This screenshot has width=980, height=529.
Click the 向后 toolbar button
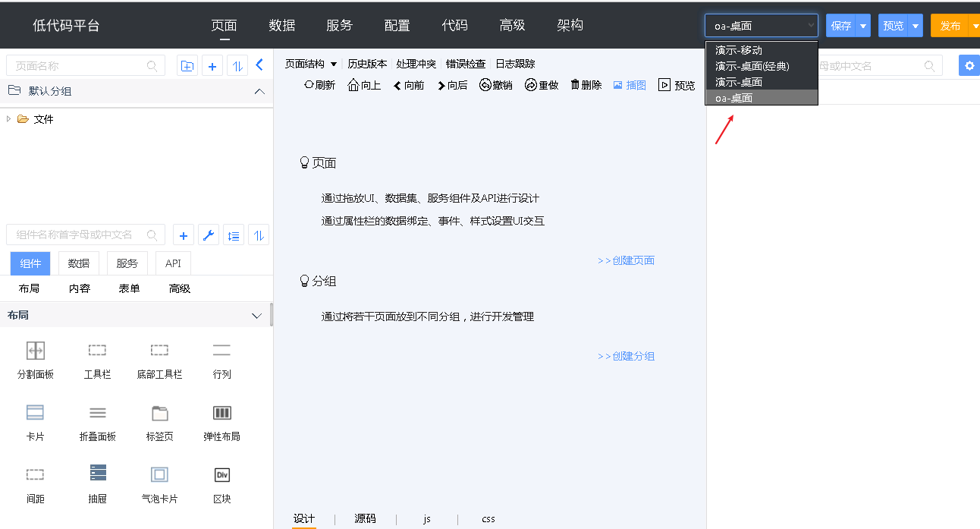[x=452, y=85]
